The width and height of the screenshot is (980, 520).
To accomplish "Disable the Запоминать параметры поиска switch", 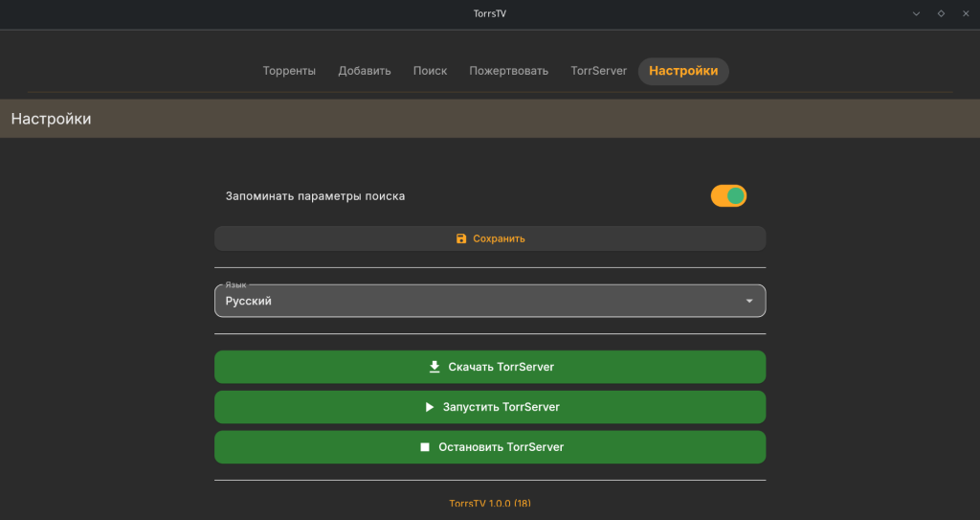I will coord(728,196).
